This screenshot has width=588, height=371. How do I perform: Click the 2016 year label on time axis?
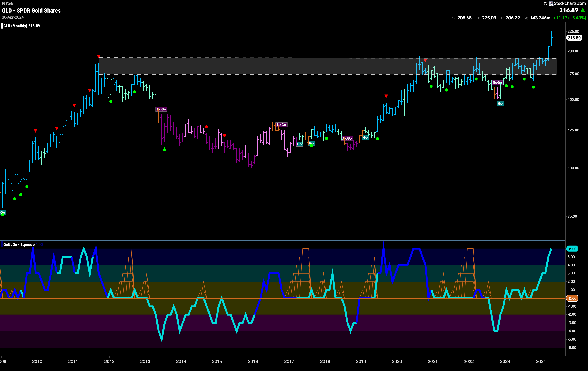(253, 362)
